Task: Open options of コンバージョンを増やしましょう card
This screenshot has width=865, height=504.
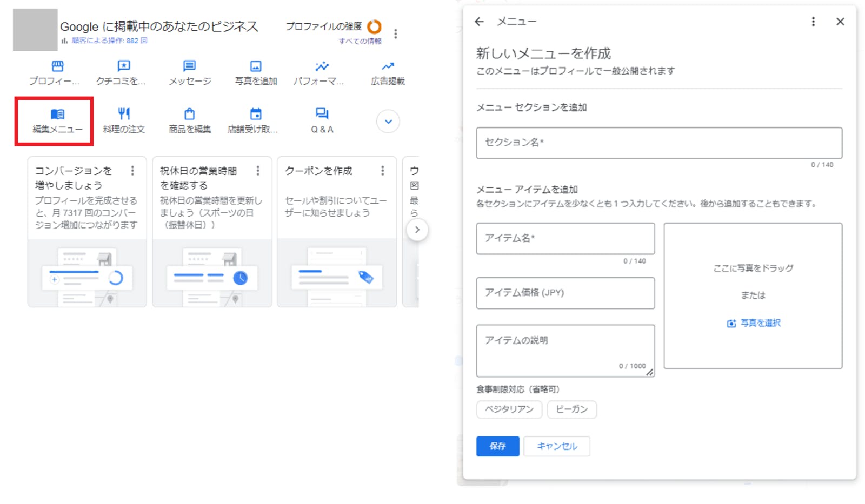Action: (x=132, y=171)
